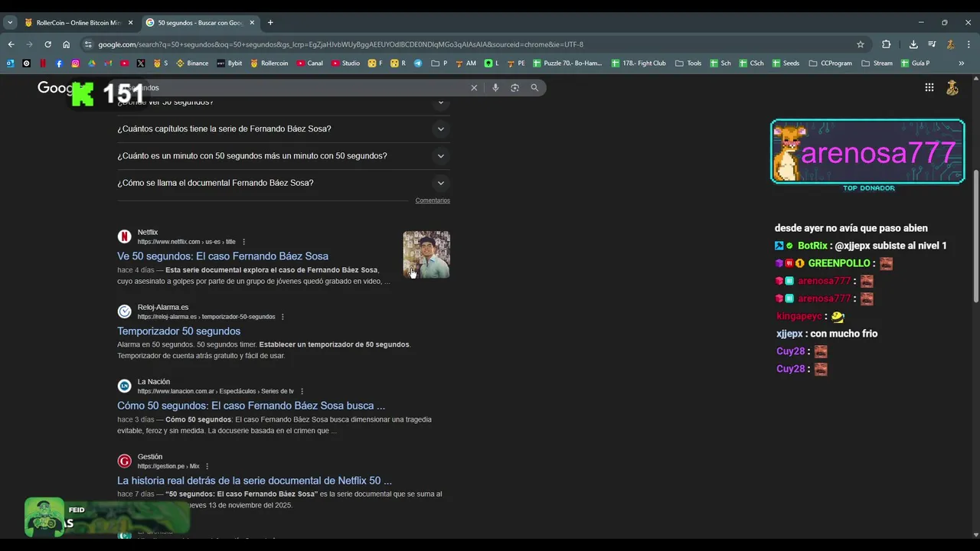Open the YouTube Studio bookmark
This screenshot has height=551, width=980.
click(x=346, y=64)
